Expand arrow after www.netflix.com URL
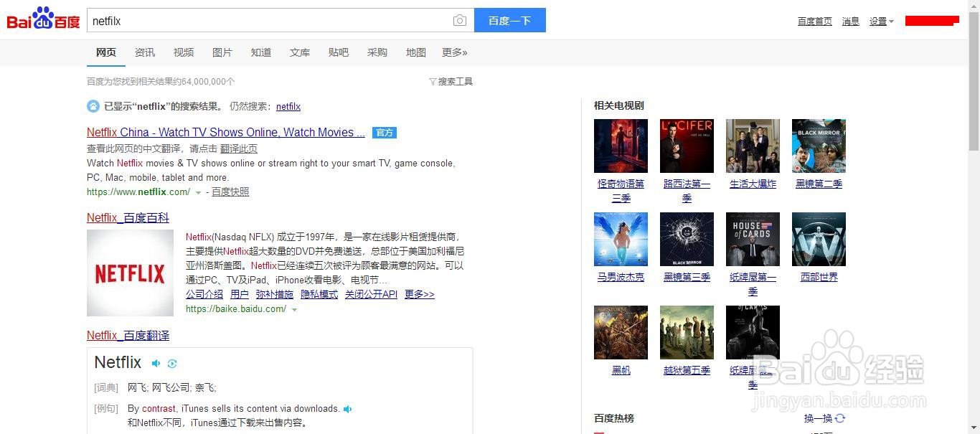Viewport: 980px width, 434px height. pos(199,193)
